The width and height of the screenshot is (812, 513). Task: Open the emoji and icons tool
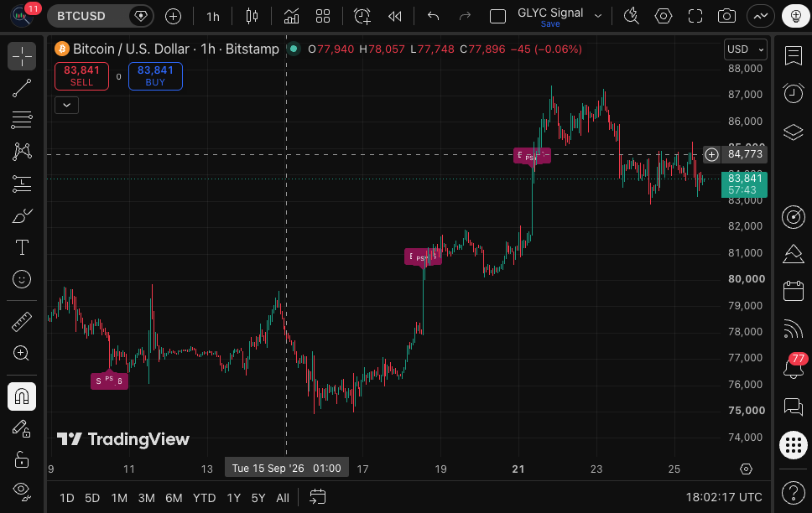(x=22, y=279)
